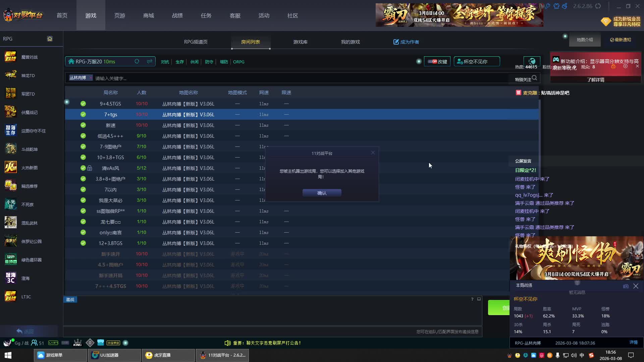Open 火焰新图 from the sidebar

tap(29, 168)
